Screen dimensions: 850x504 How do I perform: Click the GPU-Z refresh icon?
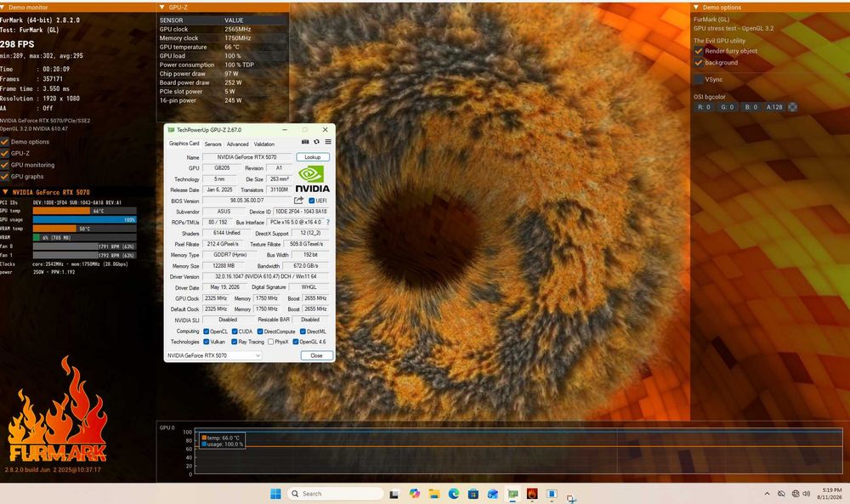tap(316, 142)
